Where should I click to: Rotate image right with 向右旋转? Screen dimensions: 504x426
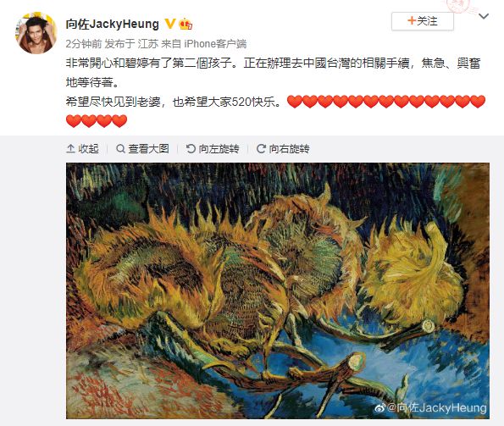click(283, 149)
